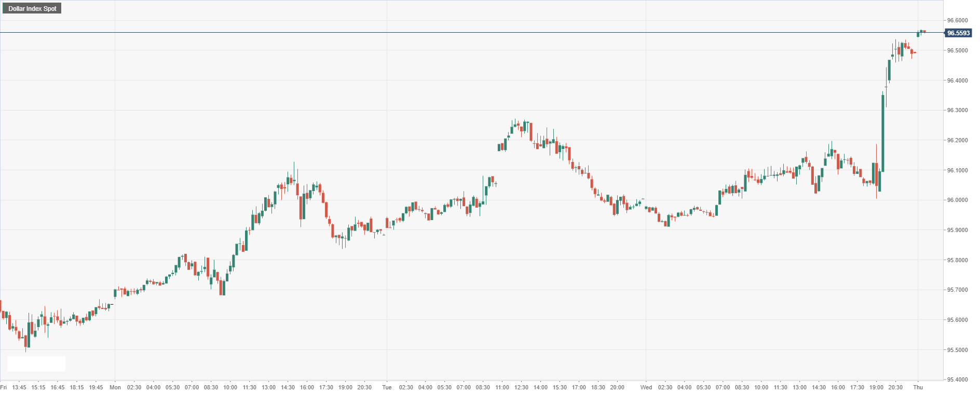Click the Mon day marker on time axis
Image resolution: width=980 pixels, height=394 pixels.
115,387
